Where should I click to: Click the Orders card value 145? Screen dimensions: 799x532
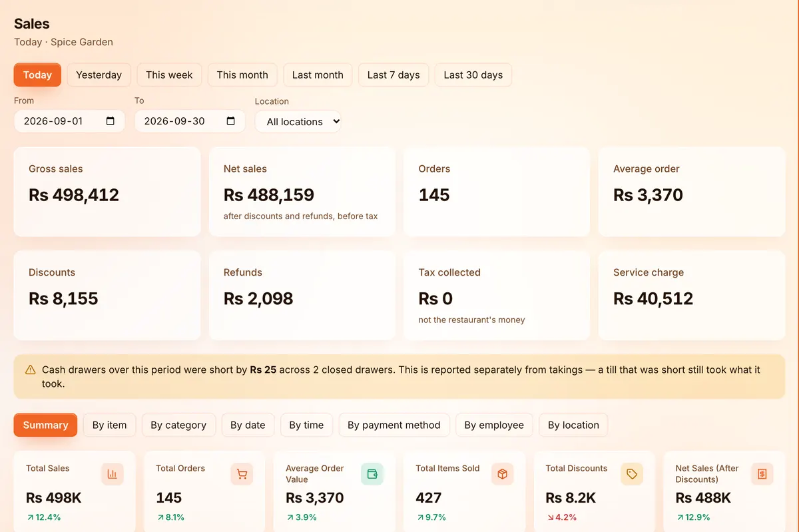[x=434, y=195]
